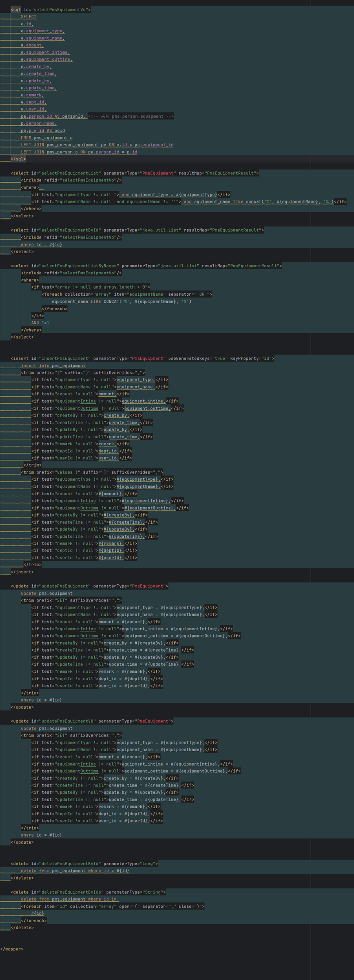Click the closing </mapper> tag

12,949
